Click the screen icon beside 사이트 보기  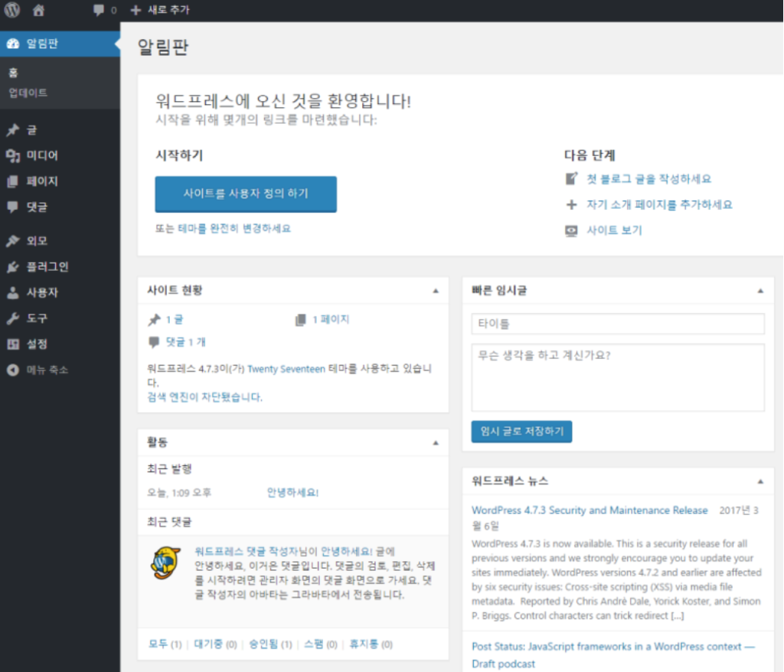point(571,230)
